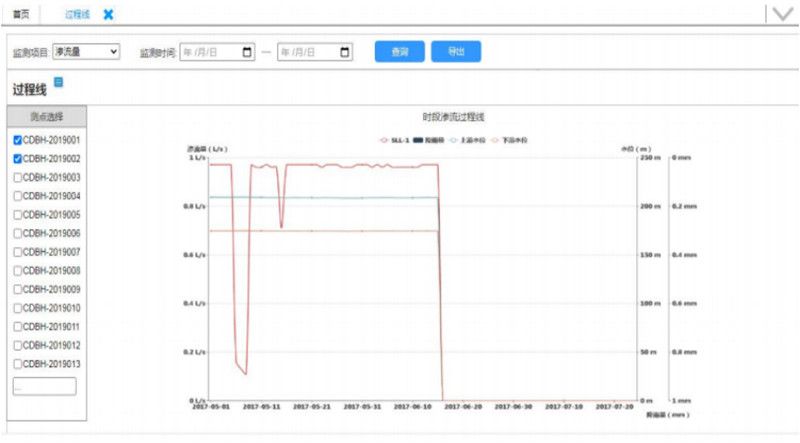Viewport: 800px width, 443px height.
Task: Uncheck the CDBH-2019002 checkbox
Action: tap(17, 159)
